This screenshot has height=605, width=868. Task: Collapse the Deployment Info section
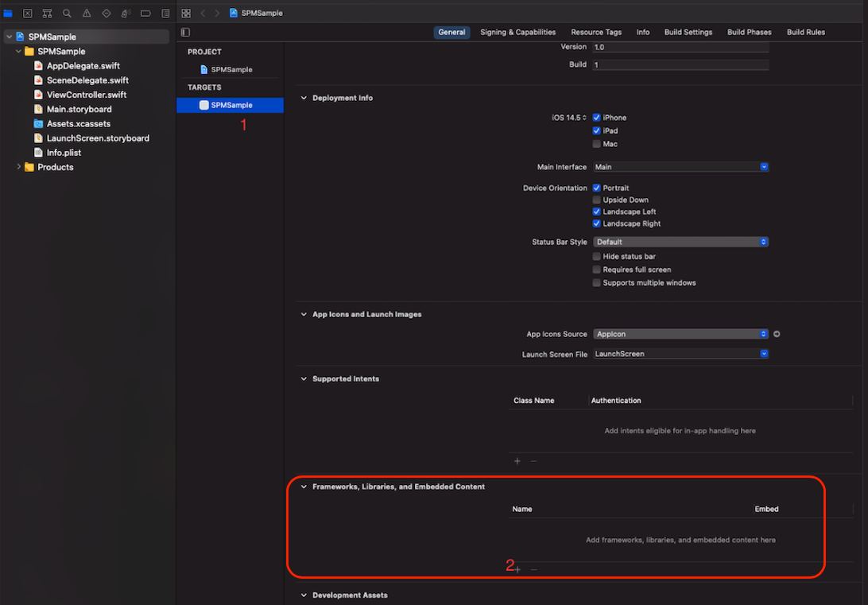(304, 98)
